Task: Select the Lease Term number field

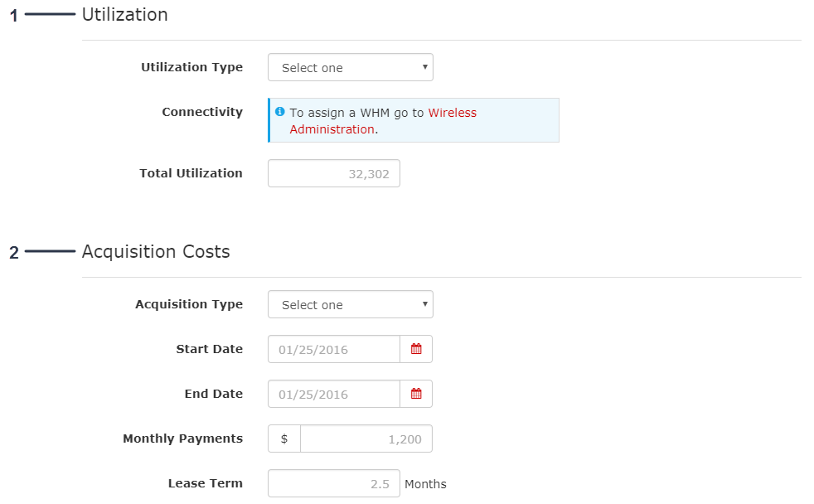Action: 334,484
